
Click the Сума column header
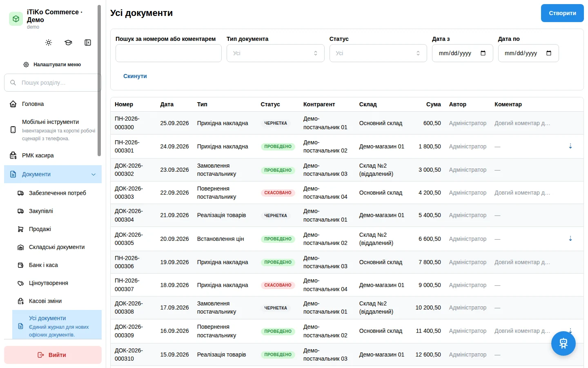434,104
